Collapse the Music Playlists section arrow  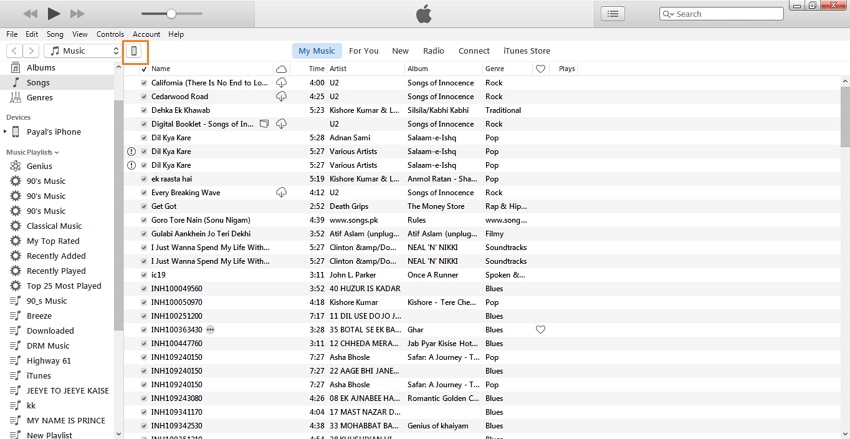pyautogui.click(x=57, y=153)
